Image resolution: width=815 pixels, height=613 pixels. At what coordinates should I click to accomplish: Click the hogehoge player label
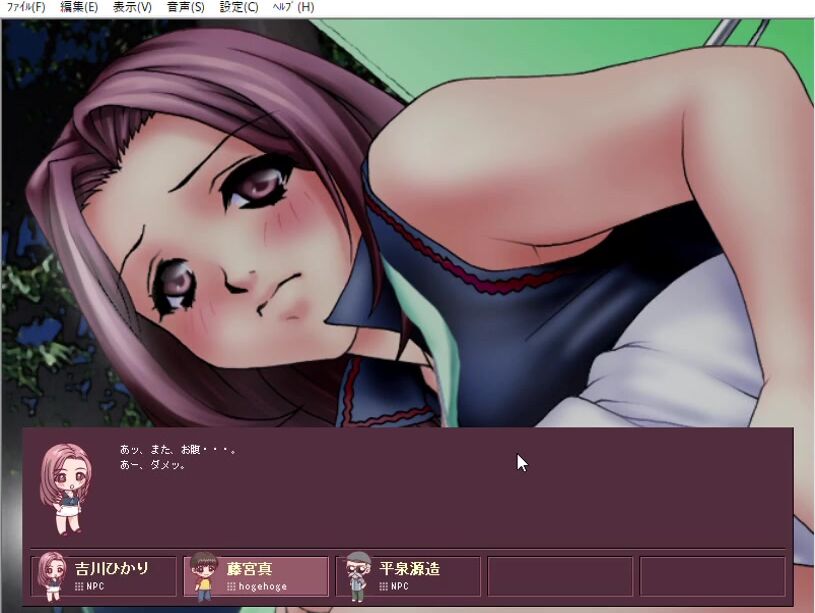[262, 587]
